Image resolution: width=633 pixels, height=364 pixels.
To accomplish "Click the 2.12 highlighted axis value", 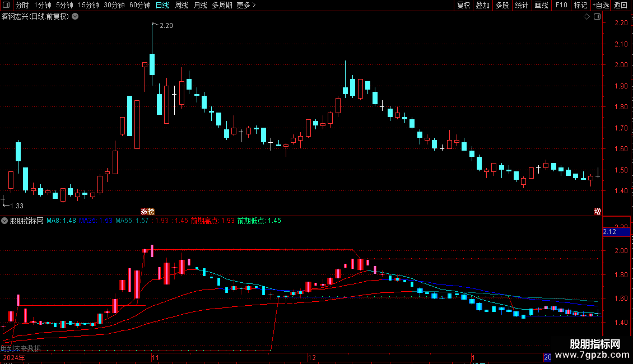I will pyautogui.click(x=616, y=232).
